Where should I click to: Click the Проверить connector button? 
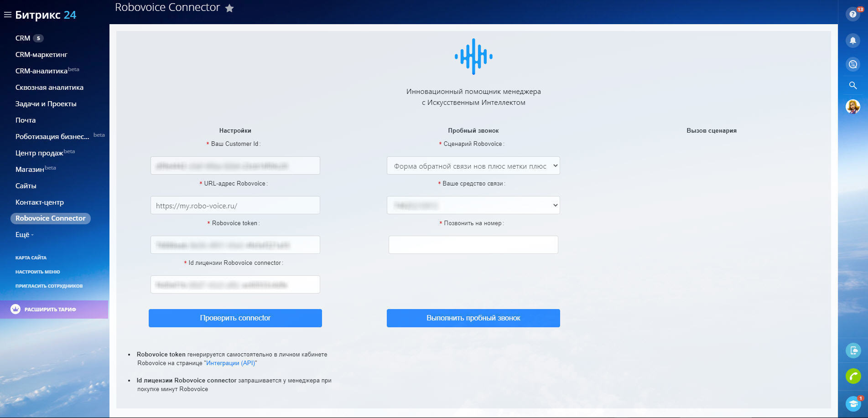[235, 318]
